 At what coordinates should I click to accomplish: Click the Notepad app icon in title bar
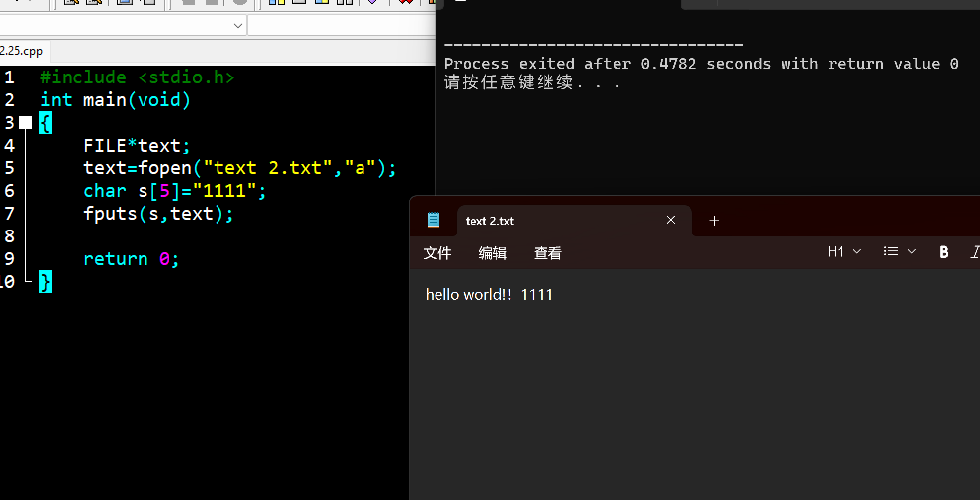tap(434, 220)
